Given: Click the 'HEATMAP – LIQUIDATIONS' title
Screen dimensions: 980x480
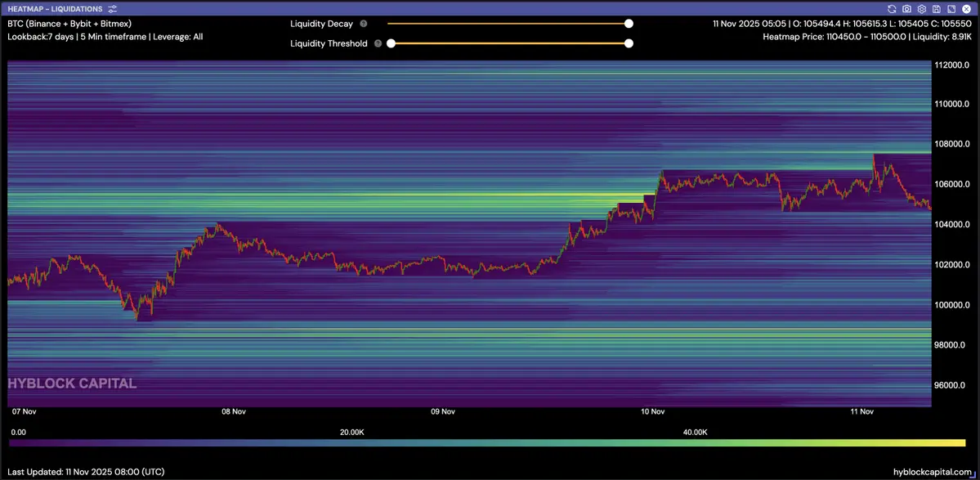Looking at the screenshot, I should pos(55,9).
